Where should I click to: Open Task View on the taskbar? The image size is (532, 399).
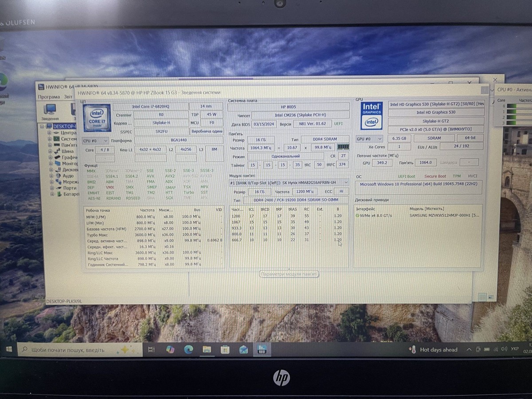click(151, 349)
